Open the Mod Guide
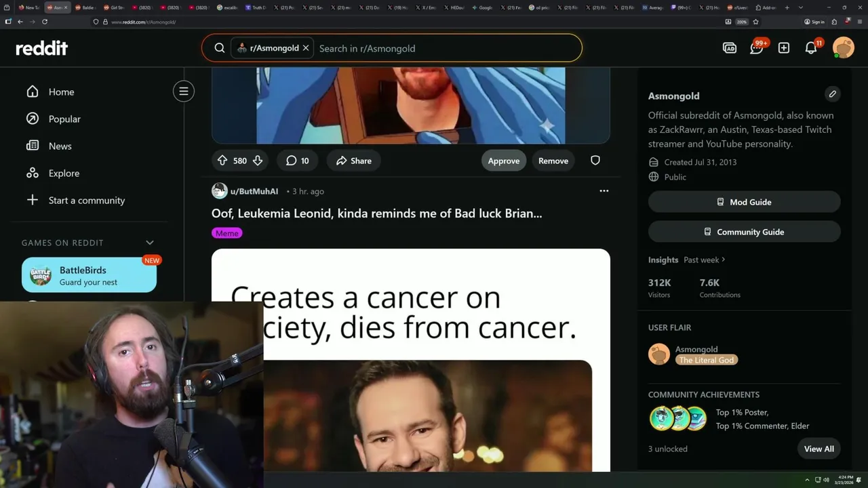 pos(745,202)
